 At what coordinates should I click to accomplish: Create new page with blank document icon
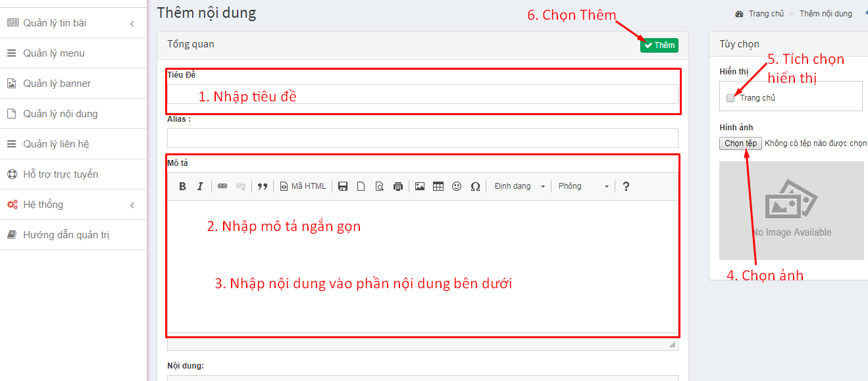point(361,186)
